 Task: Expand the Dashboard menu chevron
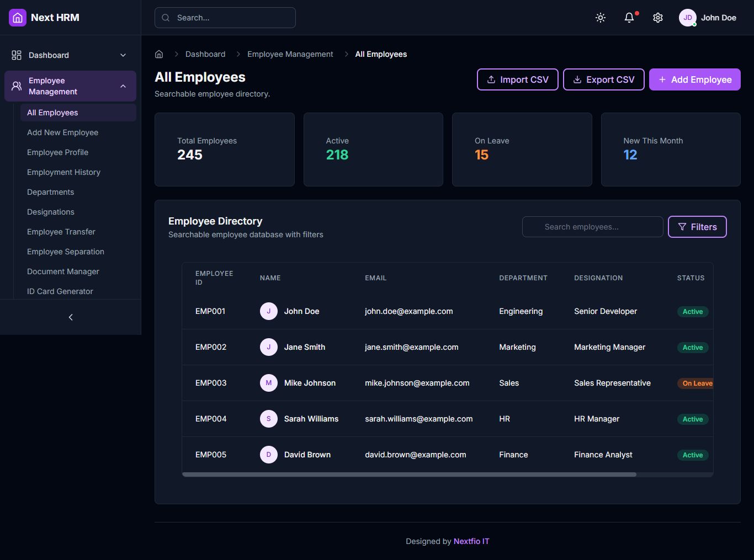(x=123, y=55)
